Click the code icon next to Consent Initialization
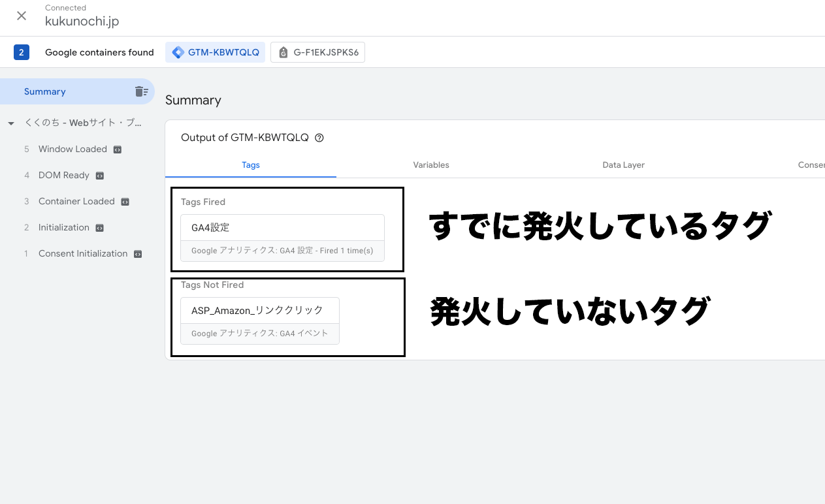The height and width of the screenshot is (504, 825). click(x=138, y=254)
